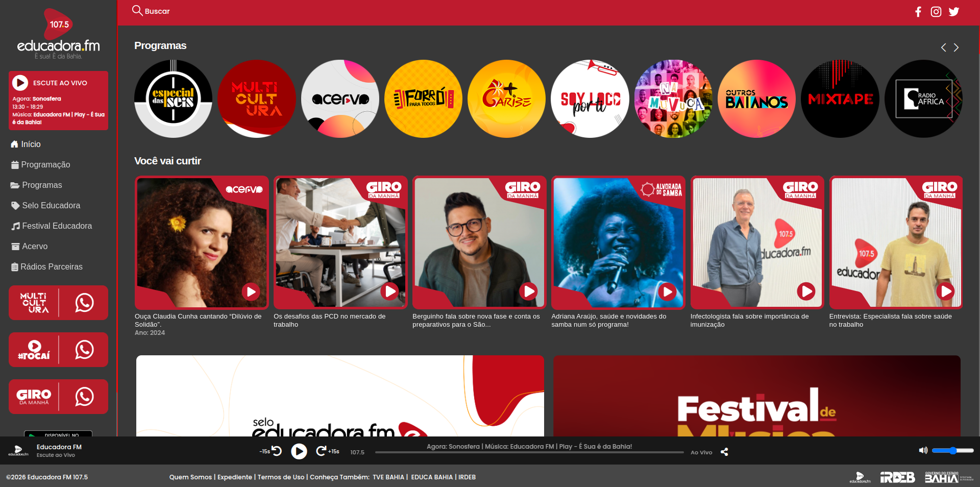
Task: Click the Buscar search field
Action: (157, 11)
